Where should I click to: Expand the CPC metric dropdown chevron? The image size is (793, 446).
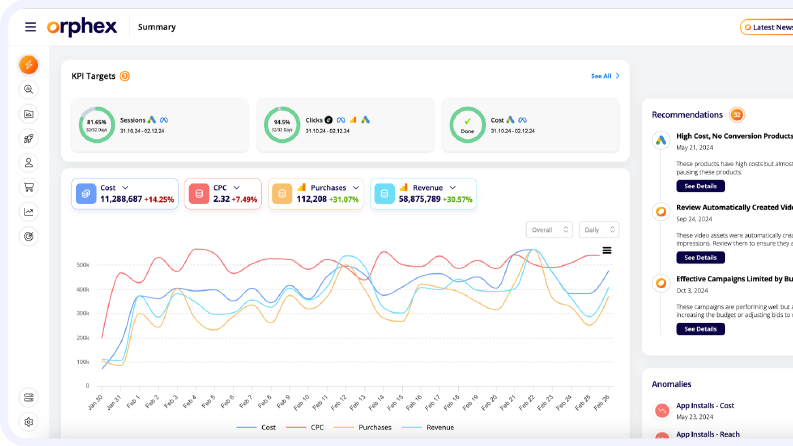pyautogui.click(x=236, y=188)
